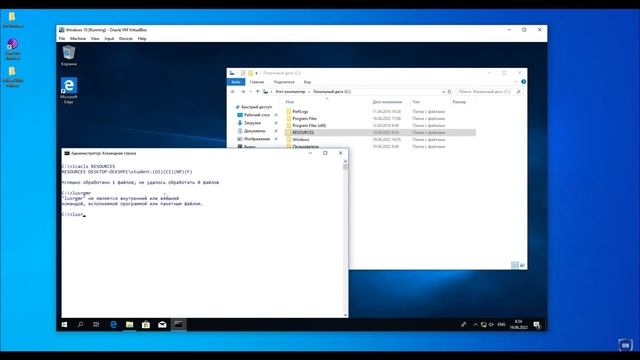The width and height of the screenshot is (640, 360).
Task: Select the Program Files folder
Action: (x=304, y=118)
